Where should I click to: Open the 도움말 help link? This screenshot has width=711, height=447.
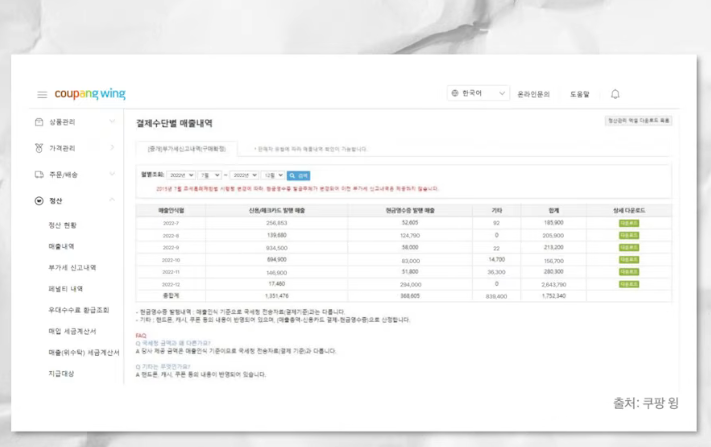pos(580,94)
